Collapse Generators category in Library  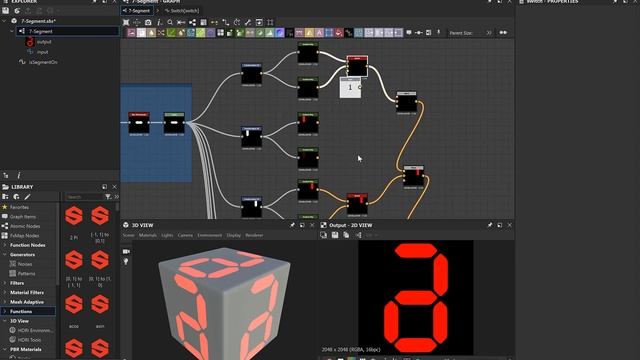click(x=5, y=254)
